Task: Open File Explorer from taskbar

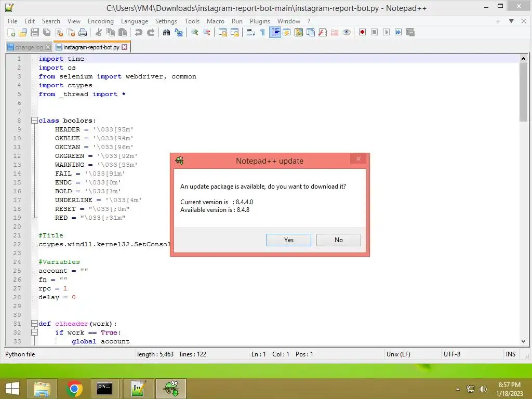Action: pos(42,389)
